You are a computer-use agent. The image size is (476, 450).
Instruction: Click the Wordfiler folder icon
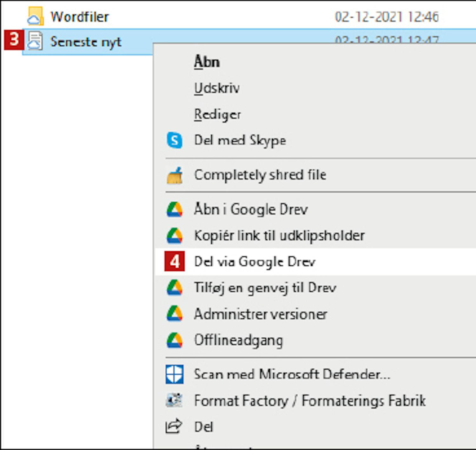coord(35,16)
